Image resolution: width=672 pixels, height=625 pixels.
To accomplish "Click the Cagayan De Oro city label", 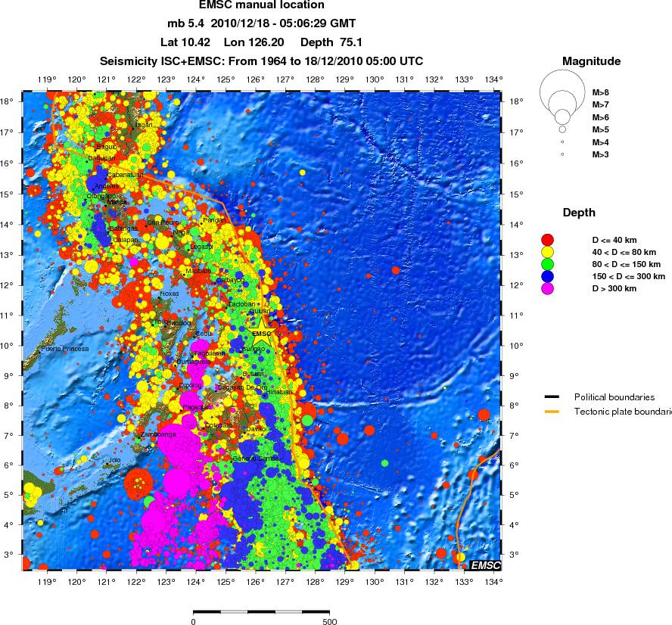I will pos(242,387).
